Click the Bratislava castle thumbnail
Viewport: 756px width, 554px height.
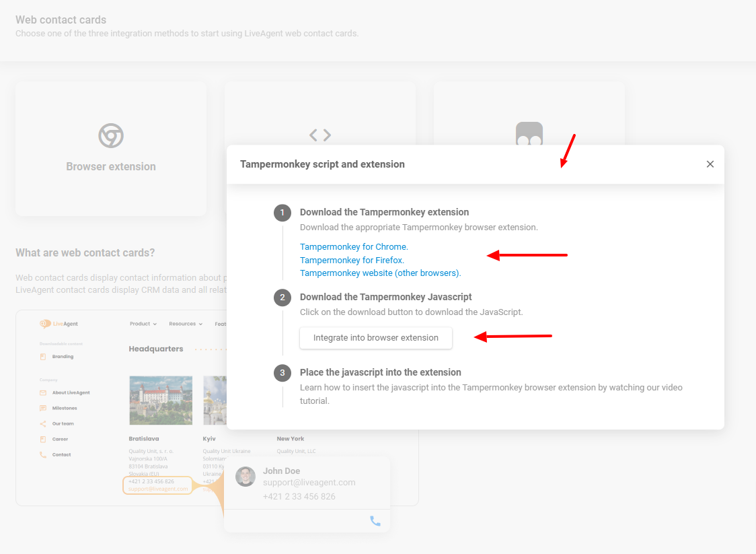(x=161, y=401)
